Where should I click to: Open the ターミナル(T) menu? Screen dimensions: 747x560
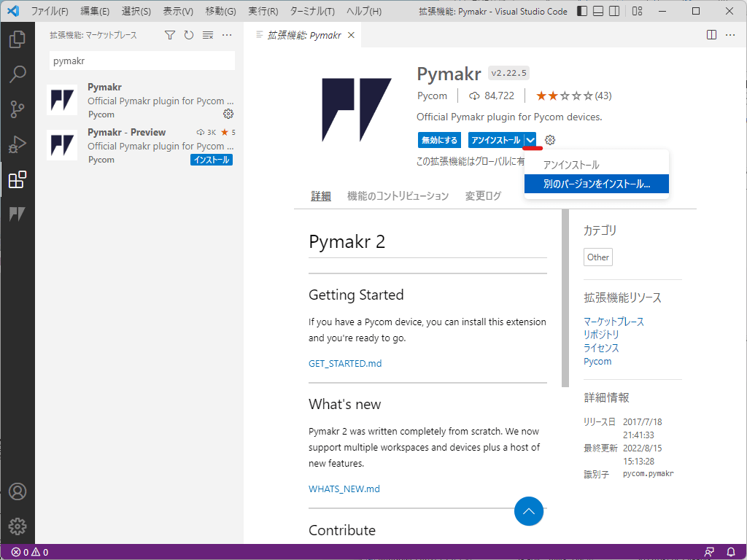312,11
